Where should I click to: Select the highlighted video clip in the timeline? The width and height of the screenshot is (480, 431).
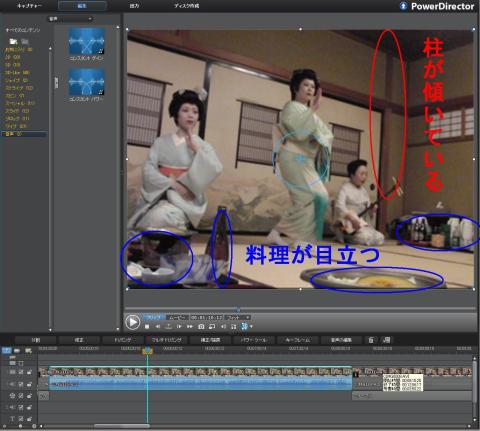click(200, 371)
